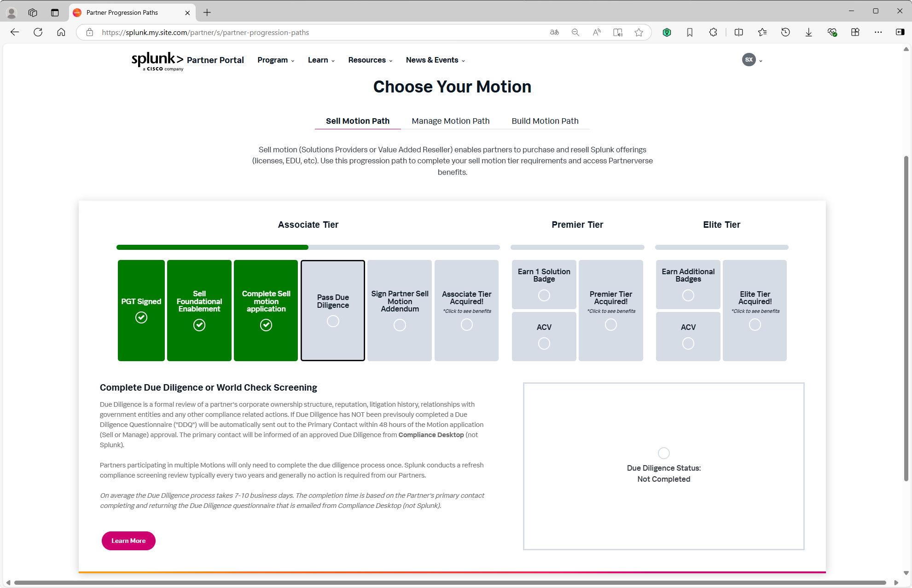
Task: Click inside the browser address bar
Action: click(322, 32)
